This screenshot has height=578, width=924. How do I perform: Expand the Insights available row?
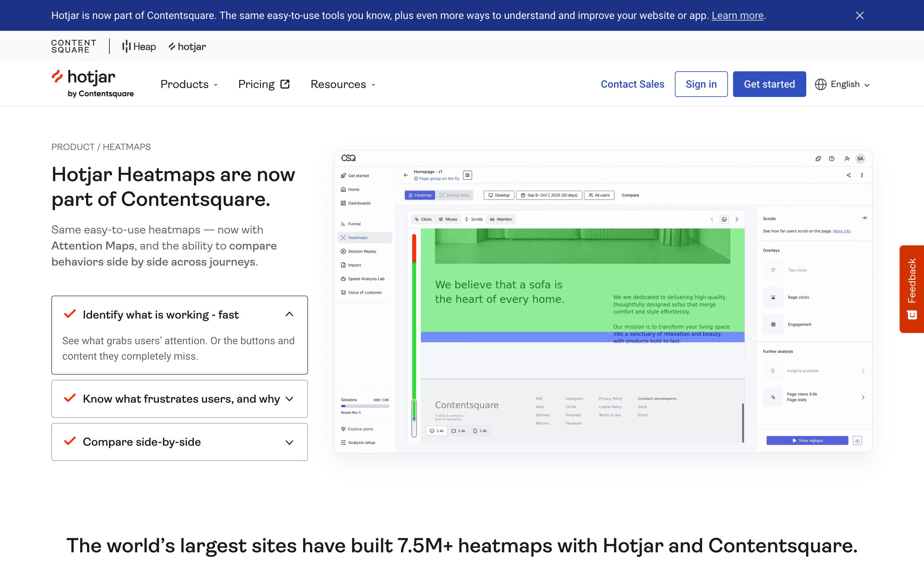[814, 371]
